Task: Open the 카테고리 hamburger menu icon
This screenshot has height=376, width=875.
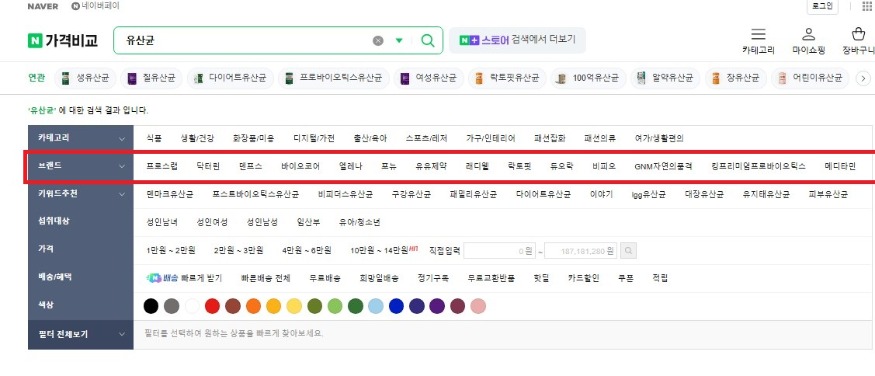Action: [758, 35]
